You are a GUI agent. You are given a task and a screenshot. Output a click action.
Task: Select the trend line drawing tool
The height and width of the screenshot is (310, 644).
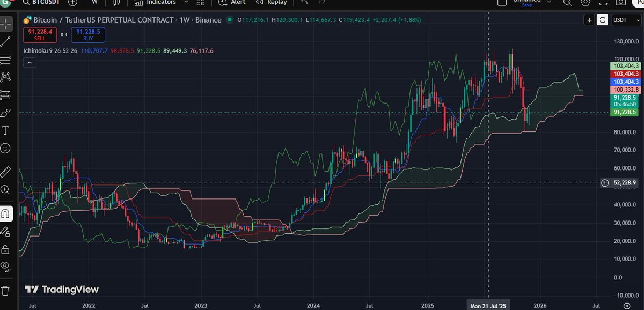[6, 41]
